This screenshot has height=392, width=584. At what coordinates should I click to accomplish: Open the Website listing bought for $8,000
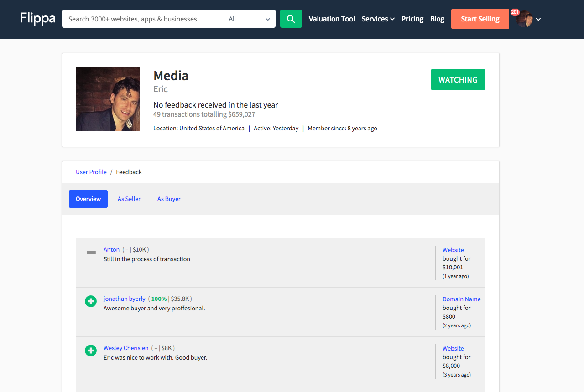(x=453, y=348)
